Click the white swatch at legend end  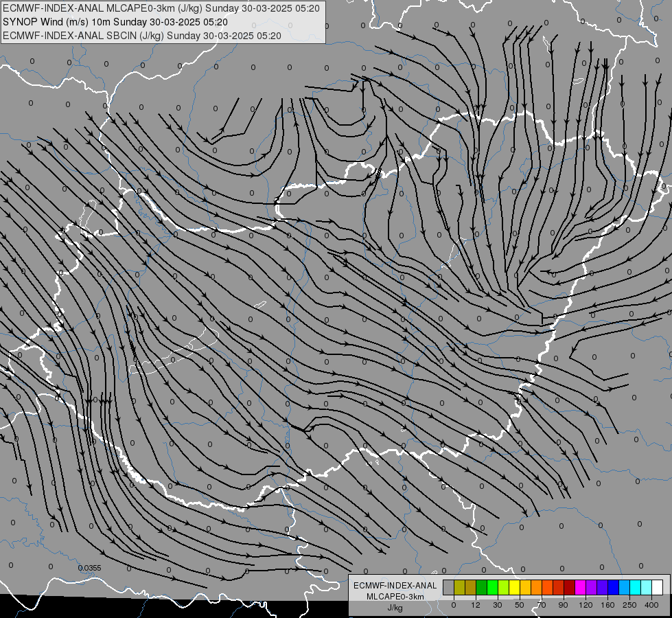(x=658, y=587)
